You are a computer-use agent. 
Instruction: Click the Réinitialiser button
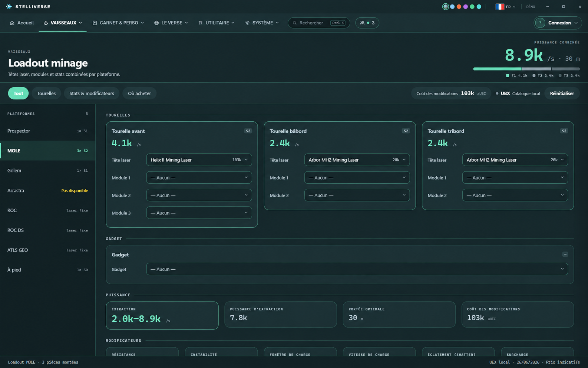[x=562, y=93]
